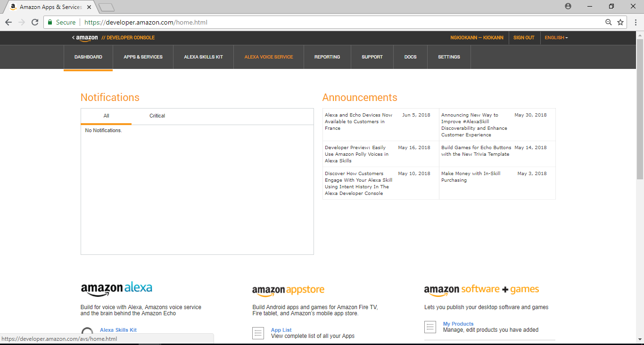Click 'View complete list of all your Apps' text

(x=313, y=337)
